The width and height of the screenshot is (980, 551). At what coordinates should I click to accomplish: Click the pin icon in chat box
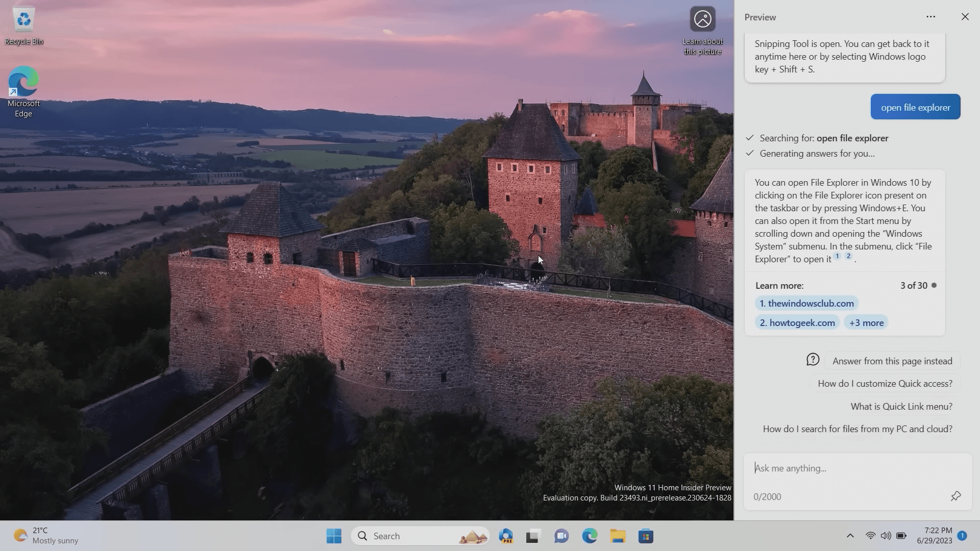pos(955,496)
